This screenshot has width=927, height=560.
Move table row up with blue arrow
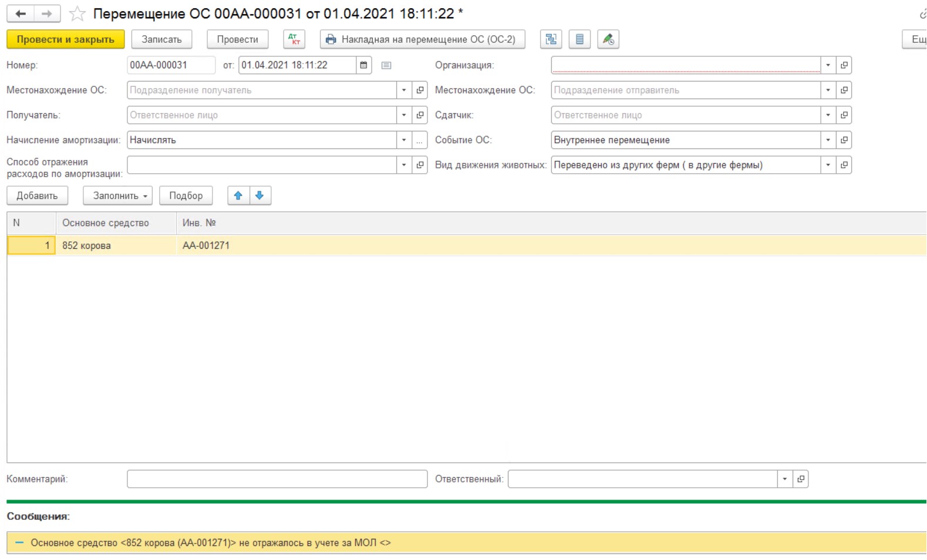pos(238,195)
